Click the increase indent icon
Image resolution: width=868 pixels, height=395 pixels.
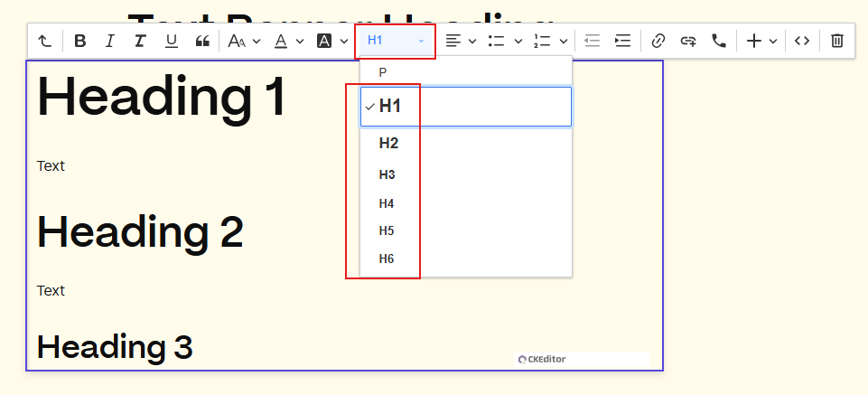click(x=622, y=41)
